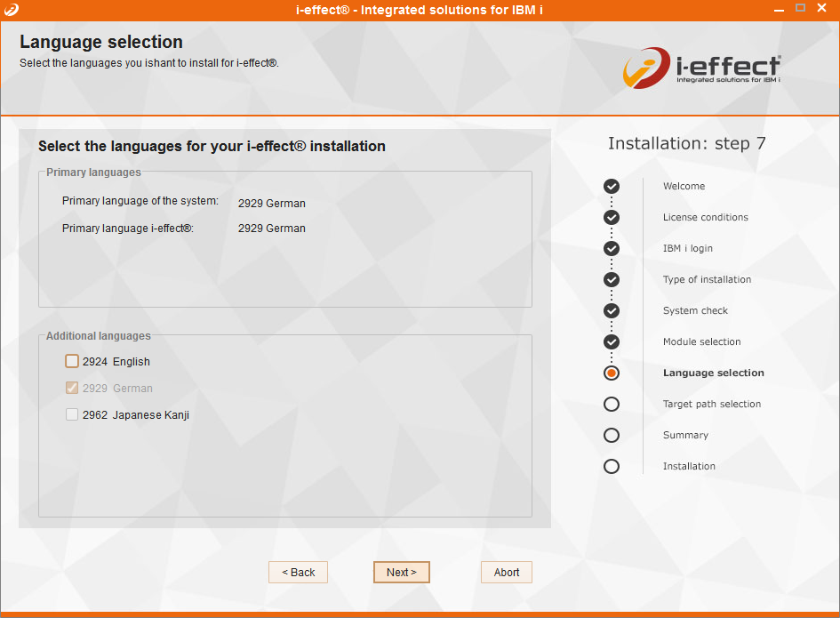840x618 pixels.
Task: Click the System check checkmark icon
Action: click(612, 310)
